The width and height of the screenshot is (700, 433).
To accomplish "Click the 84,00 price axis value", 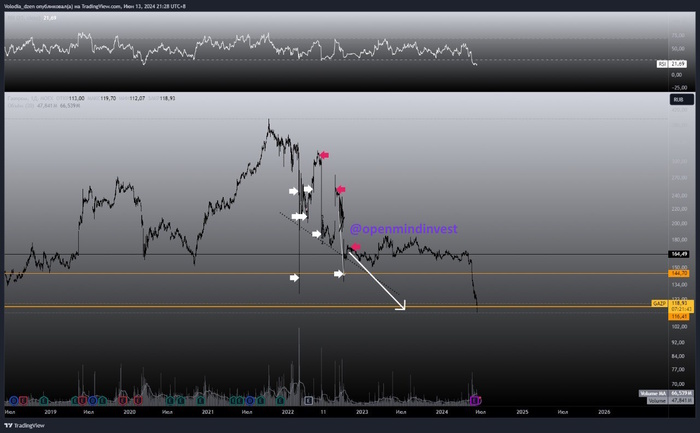I will [678, 356].
